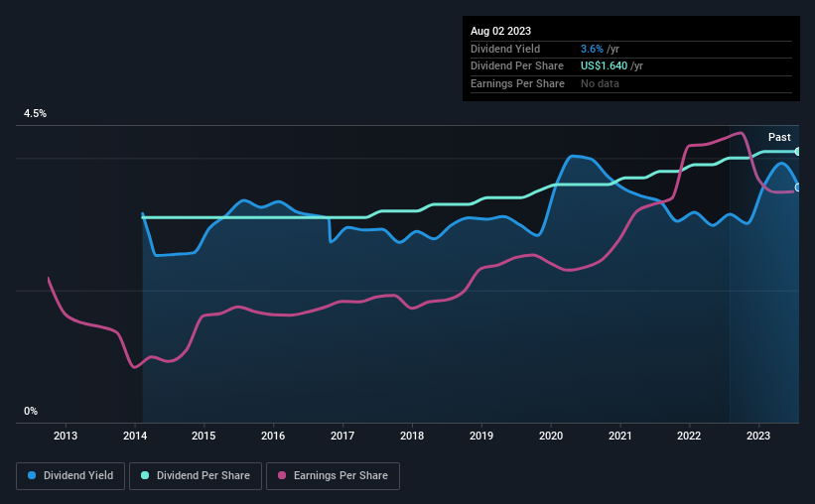Click the blue dot beside Dividend Yield legend
815x504 pixels.
[x=33, y=476]
